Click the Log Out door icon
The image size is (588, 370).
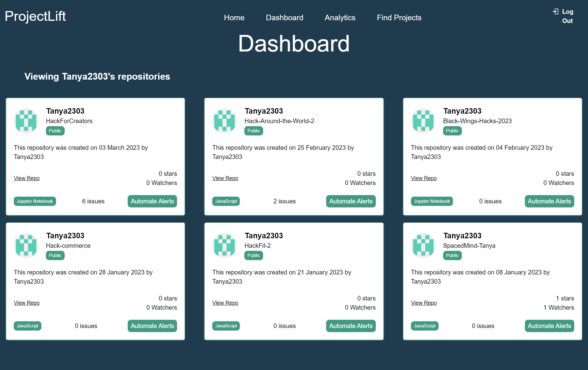pos(556,12)
